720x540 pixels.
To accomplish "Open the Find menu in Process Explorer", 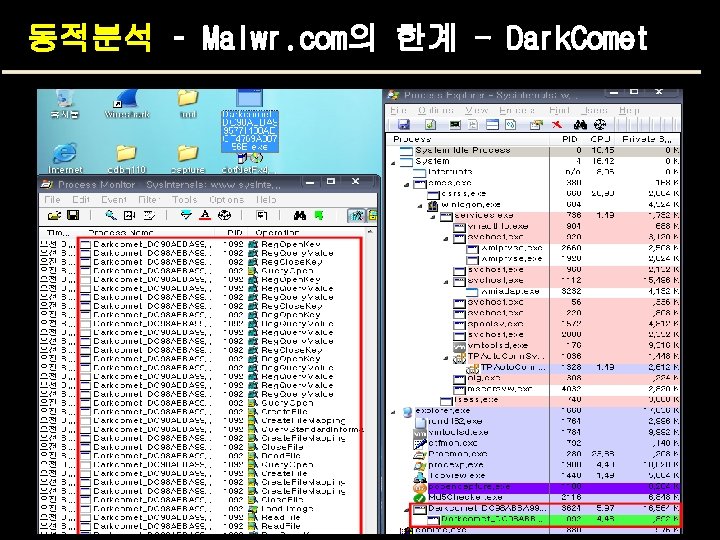I will coord(559,111).
